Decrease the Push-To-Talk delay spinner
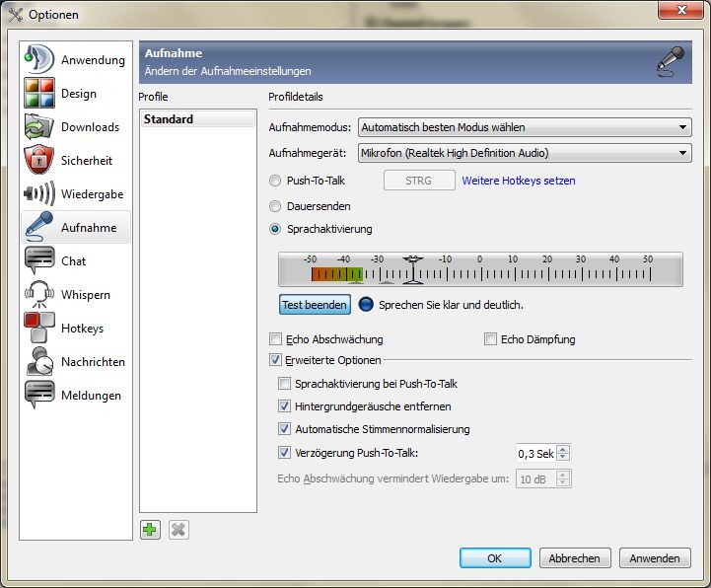This screenshot has width=711, height=588. click(x=563, y=457)
